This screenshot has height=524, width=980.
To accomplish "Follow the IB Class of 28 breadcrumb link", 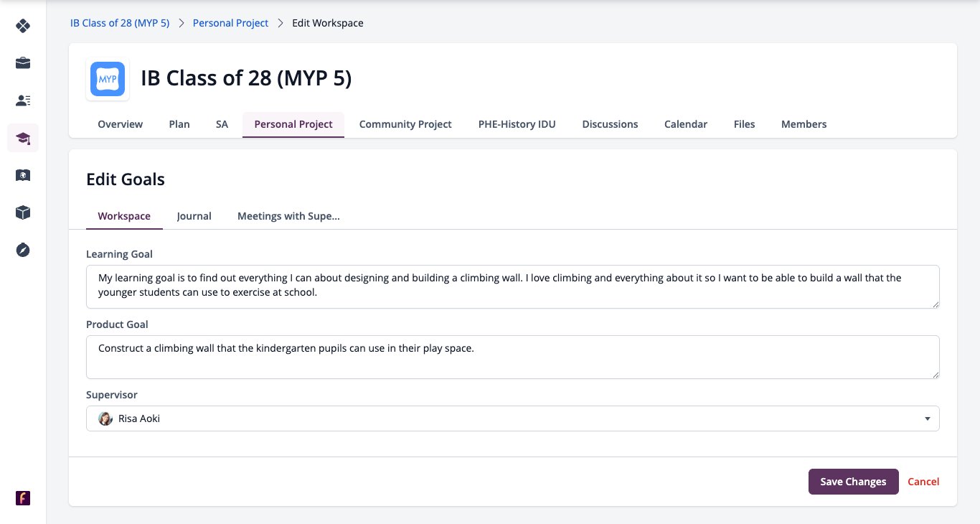I will tap(120, 23).
